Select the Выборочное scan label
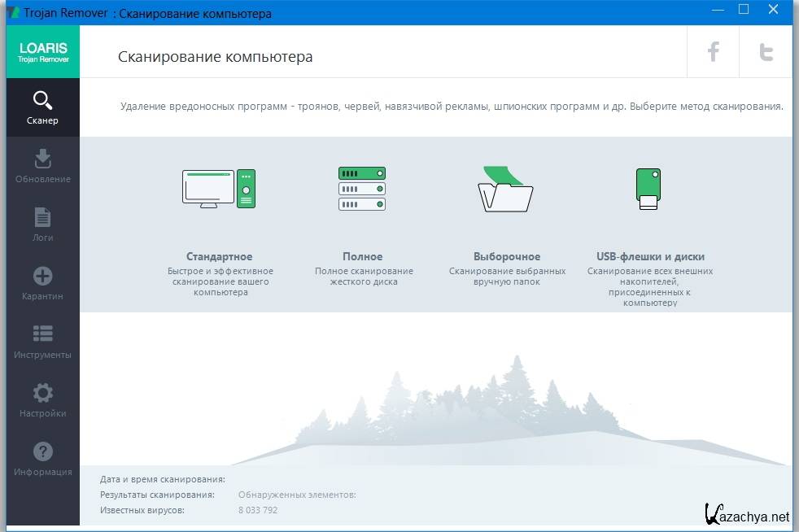This screenshot has width=799, height=532. click(506, 256)
